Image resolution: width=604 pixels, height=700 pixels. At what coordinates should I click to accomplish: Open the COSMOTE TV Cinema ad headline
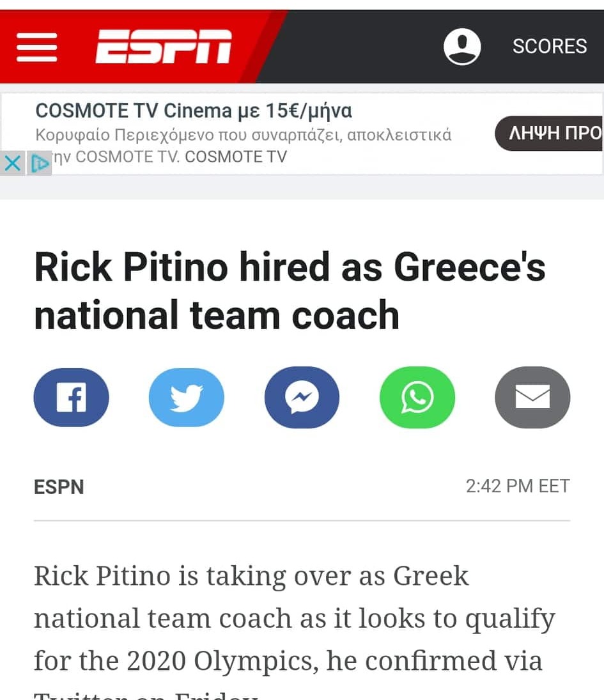194,111
